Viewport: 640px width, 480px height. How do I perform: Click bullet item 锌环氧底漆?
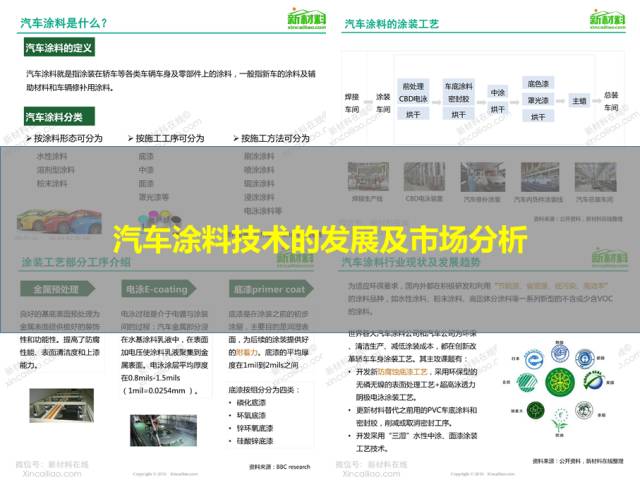coord(255,428)
